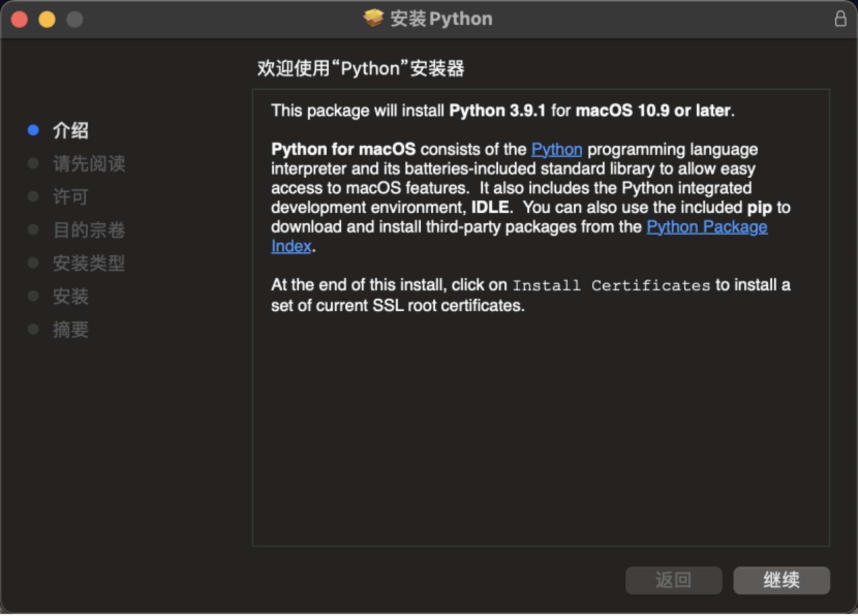Select the 安装 step in the sidebar
Screen dimensions: 858x616
[71, 296]
